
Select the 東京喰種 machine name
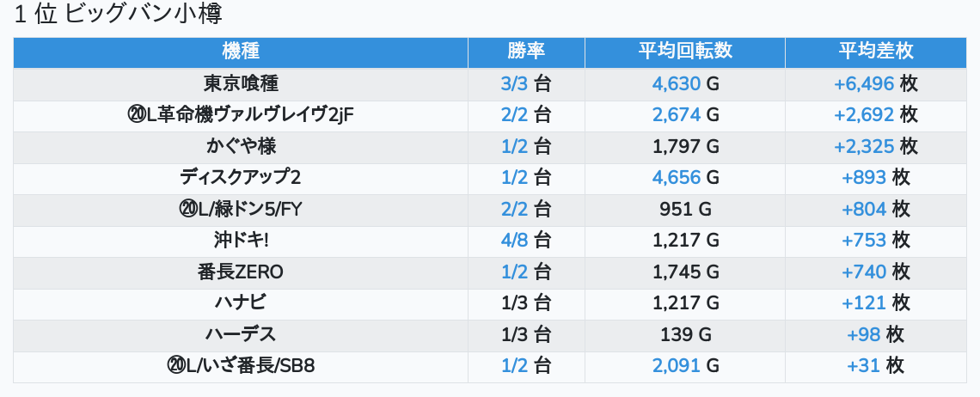click(241, 83)
